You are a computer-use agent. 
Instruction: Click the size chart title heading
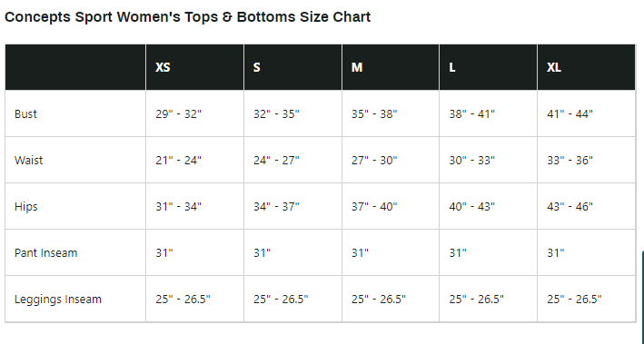pyautogui.click(x=187, y=17)
